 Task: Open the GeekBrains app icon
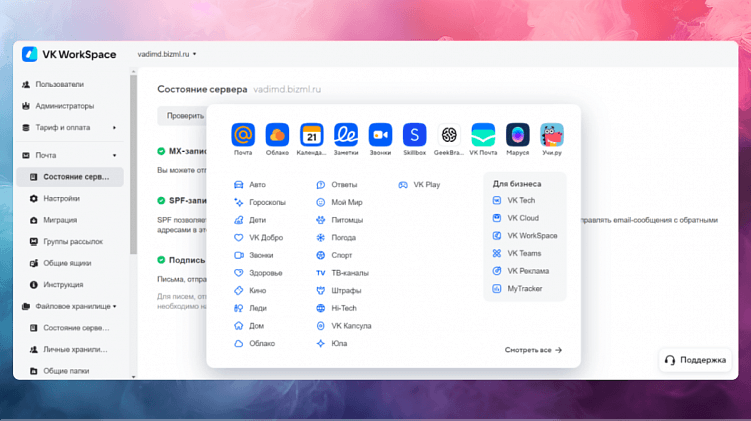(x=449, y=135)
